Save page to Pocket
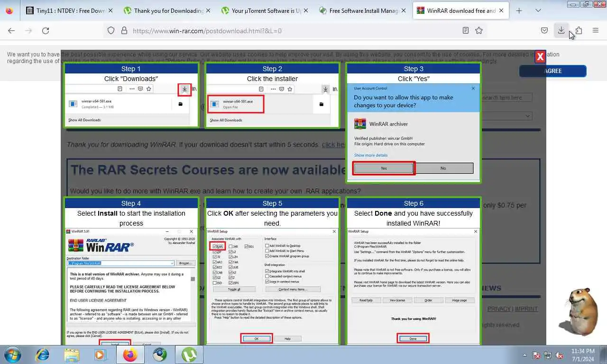The width and height of the screenshot is (607, 364). [544, 30]
